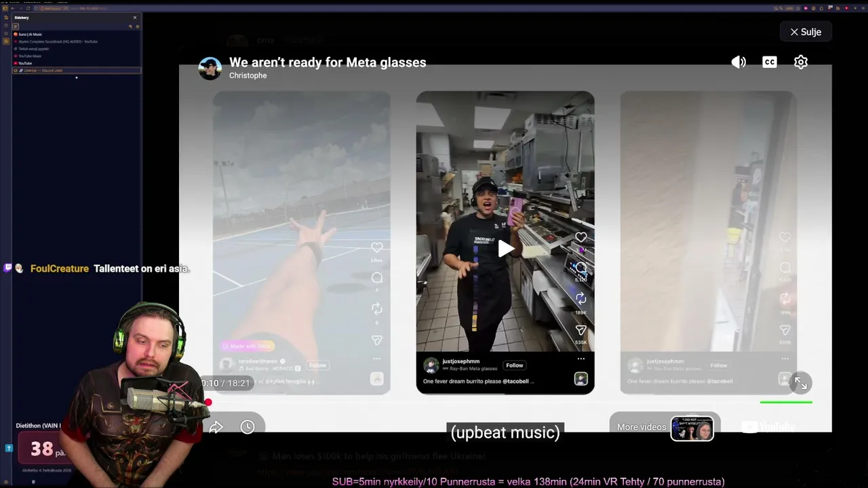
Task: Go back with the browser back arrow
Action: coord(13,8)
